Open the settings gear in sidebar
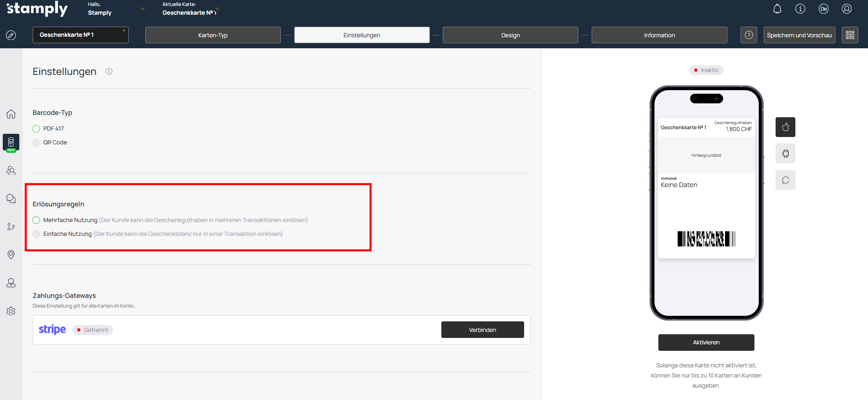 [x=11, y=311]
